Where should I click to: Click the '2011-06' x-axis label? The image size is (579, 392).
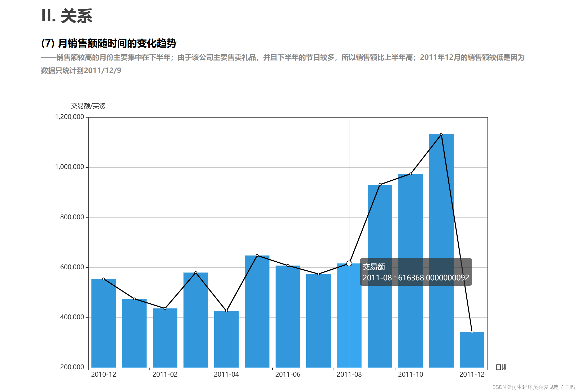288,374
